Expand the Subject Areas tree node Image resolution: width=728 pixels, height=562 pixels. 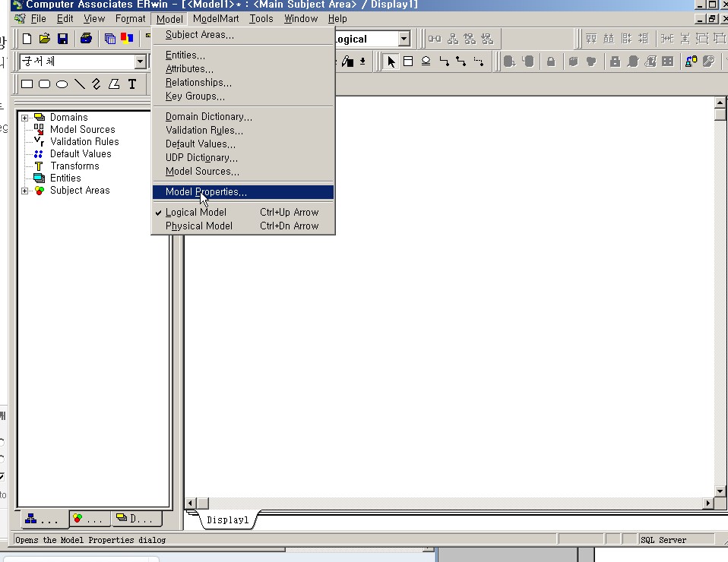24,191
